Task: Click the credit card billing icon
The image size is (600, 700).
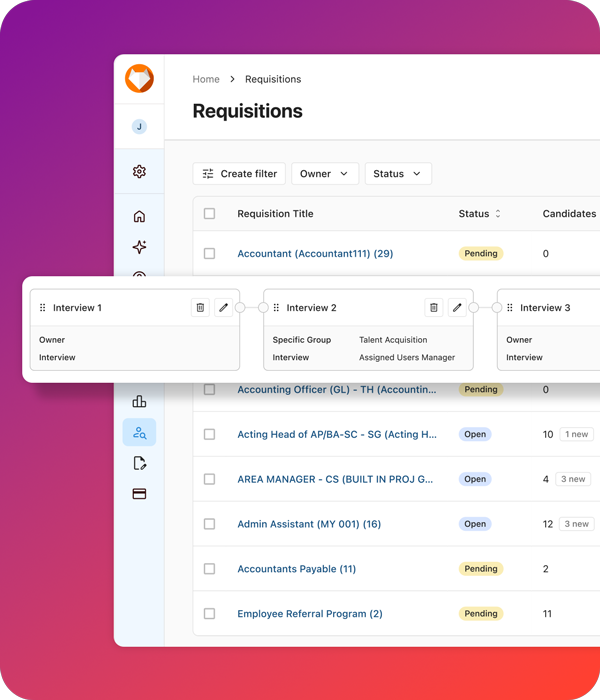Action: tap(139, 494)
